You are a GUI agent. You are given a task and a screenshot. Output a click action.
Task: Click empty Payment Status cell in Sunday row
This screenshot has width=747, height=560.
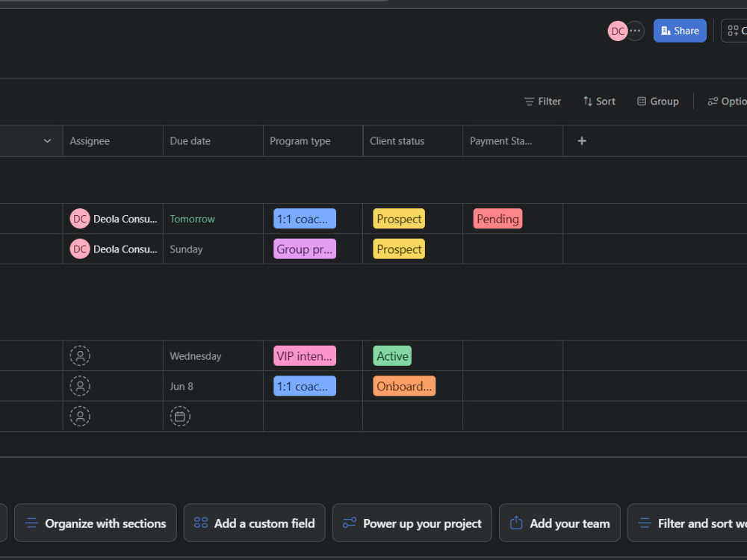pos(512,249)
